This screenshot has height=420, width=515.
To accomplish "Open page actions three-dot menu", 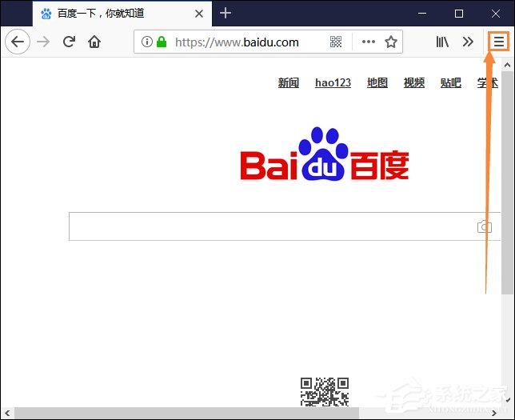I will (369, 42).
